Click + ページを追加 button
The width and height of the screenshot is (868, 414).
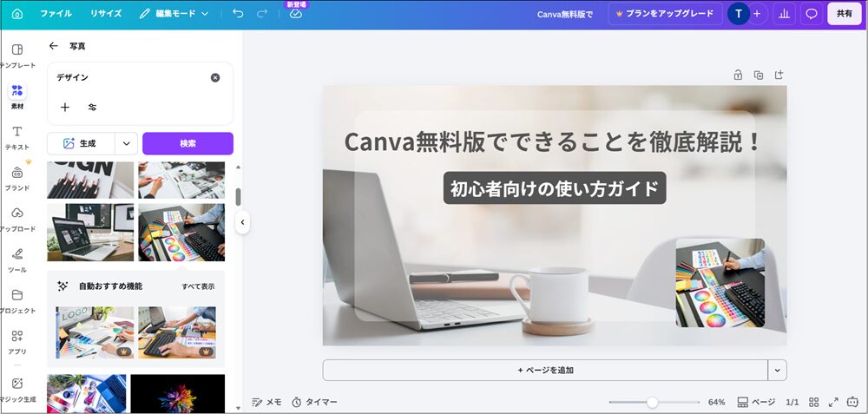[545, 371]
